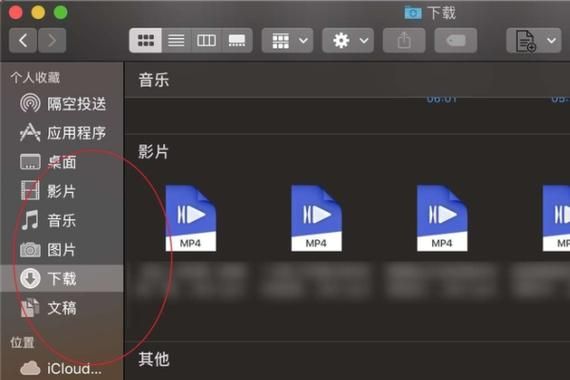
Task: Go back with the left chevron button
Action: click(23, 40)
